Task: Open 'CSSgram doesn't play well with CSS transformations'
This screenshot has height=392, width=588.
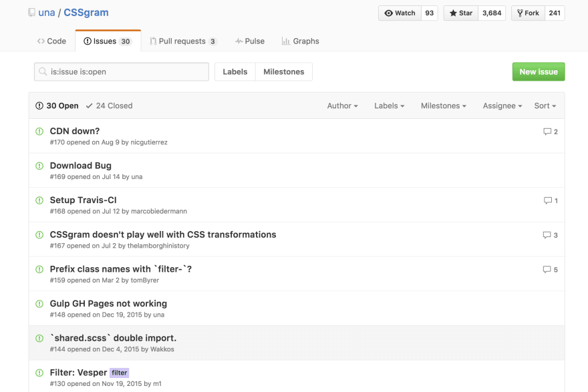Action: (163, 234)
